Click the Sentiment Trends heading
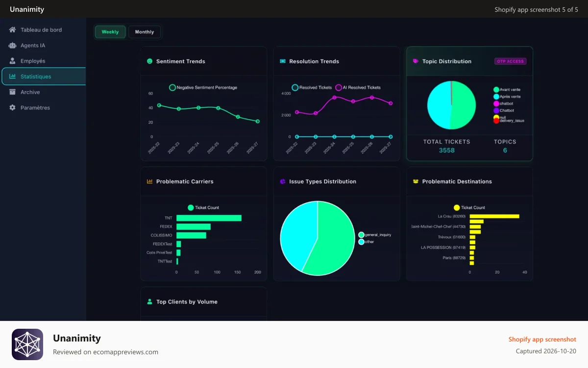The width and height of the screenshot is (588, 368). coord(181,61)
